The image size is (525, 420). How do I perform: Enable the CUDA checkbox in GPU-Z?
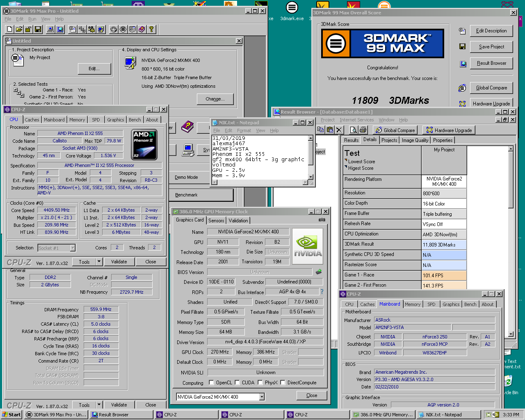pos(237,383)
